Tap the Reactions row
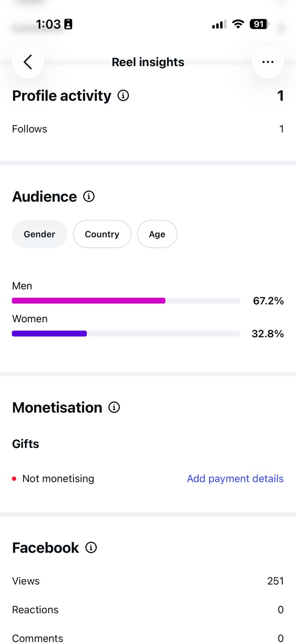 pyautogui.click(x=148, y=610)
